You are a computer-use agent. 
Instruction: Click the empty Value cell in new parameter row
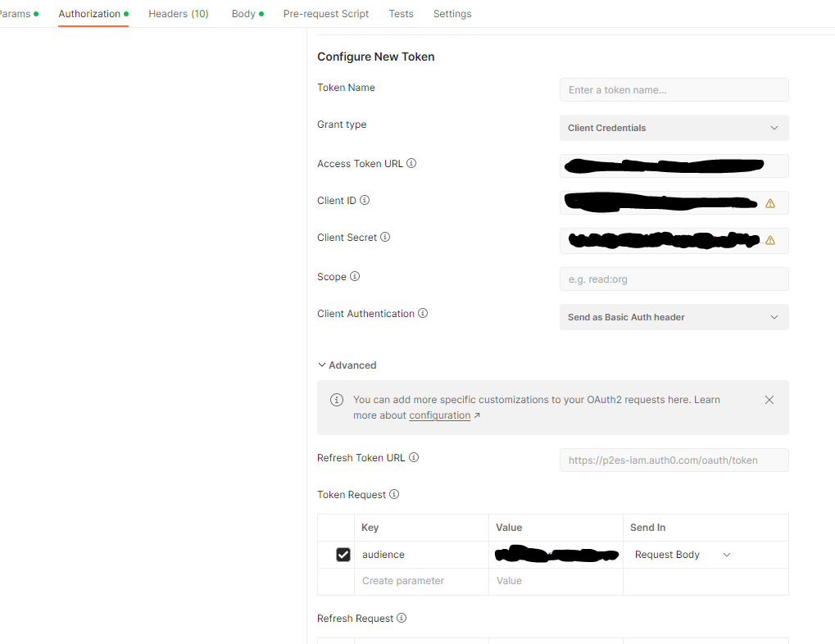point(556,581)
